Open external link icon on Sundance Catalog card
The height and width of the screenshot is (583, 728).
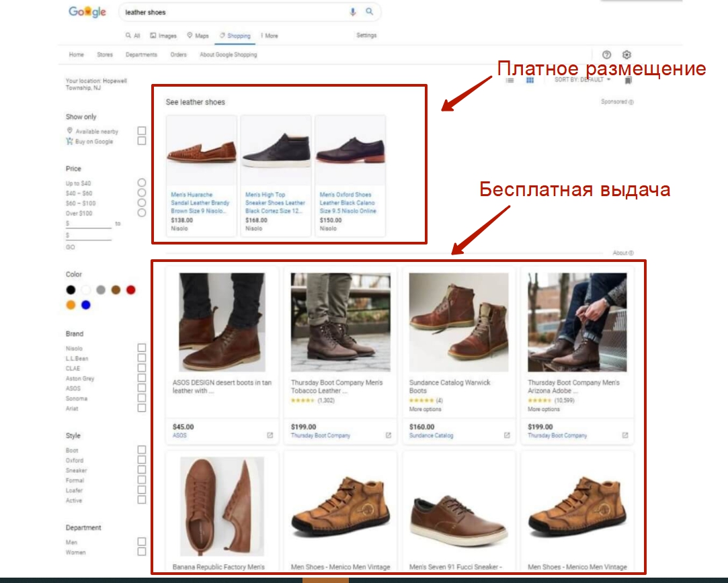click(507, 435)
